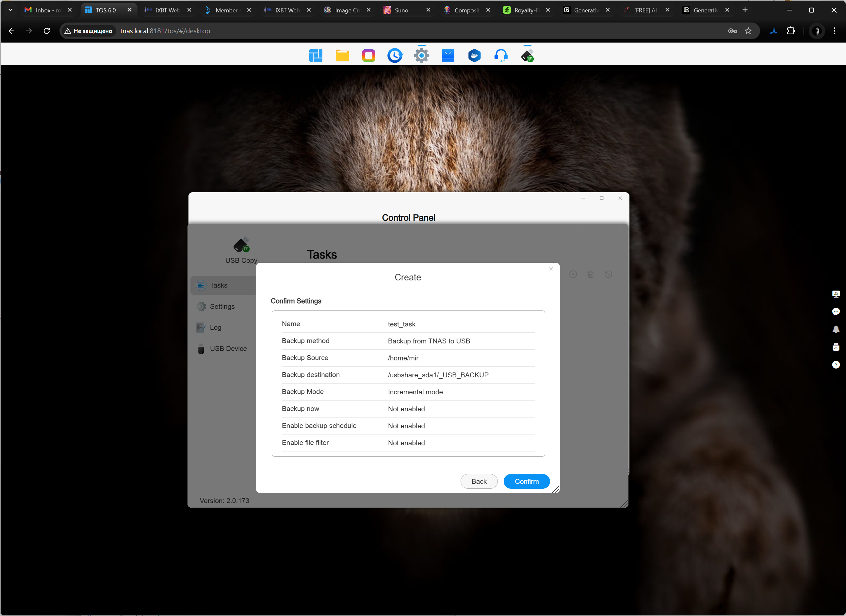Open the chat message bubble icon

click(836, 311)
